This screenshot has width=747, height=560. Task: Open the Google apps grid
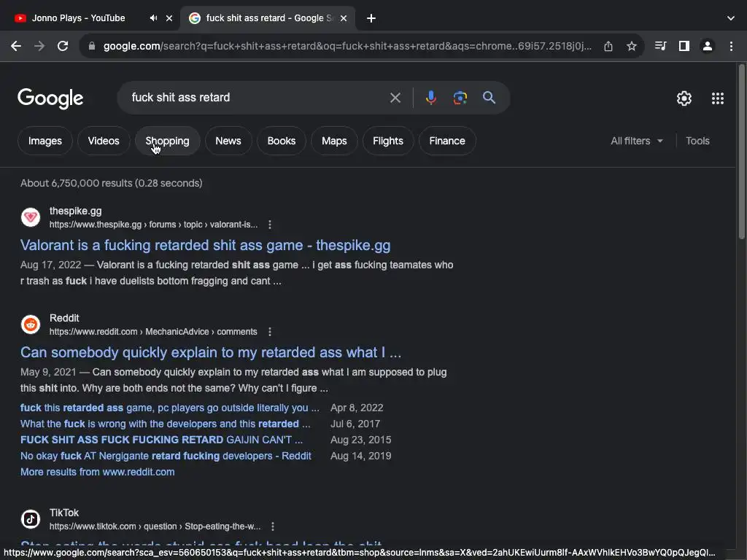(718, 98)
